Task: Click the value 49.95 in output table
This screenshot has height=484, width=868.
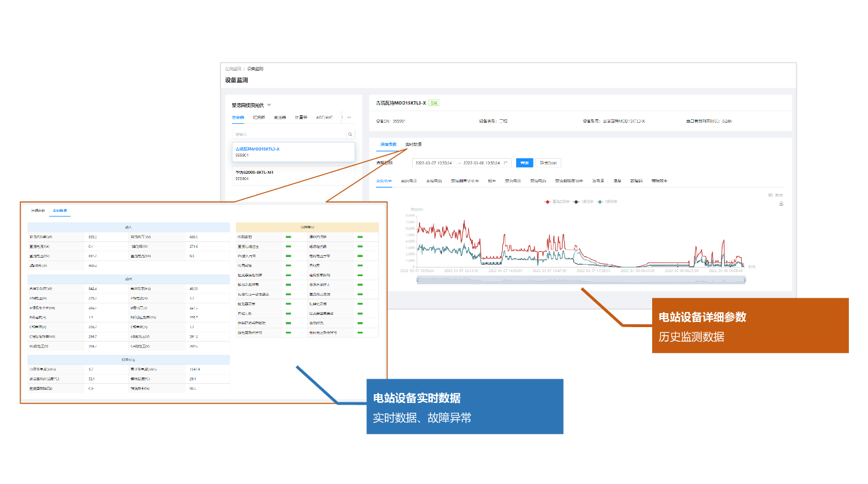Action: 193,288
